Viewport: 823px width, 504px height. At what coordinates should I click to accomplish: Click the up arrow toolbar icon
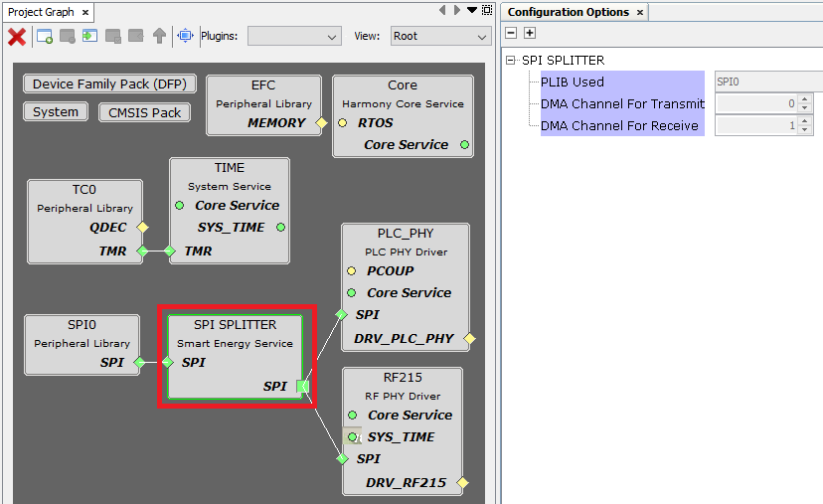point(159,36)
